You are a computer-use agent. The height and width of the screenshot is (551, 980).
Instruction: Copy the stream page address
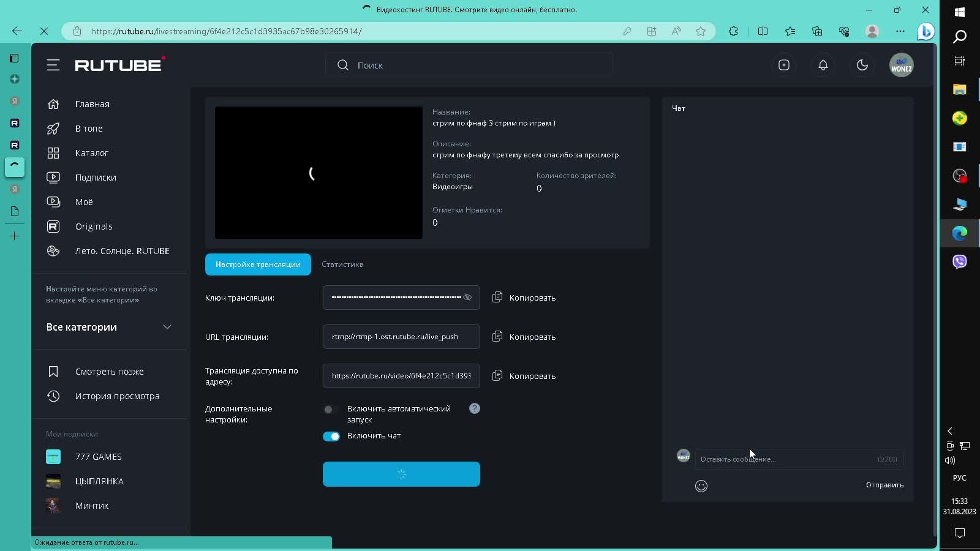click(x=524, y=376)
